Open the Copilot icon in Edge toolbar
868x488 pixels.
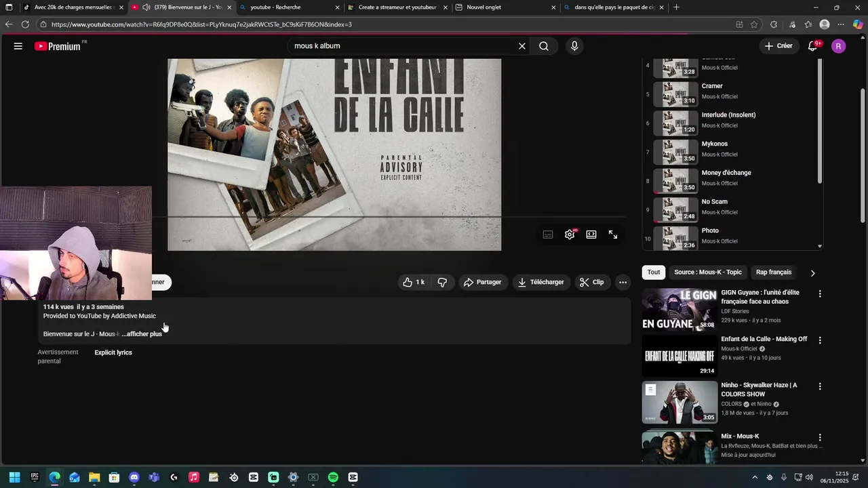click(x=858, y=24)
